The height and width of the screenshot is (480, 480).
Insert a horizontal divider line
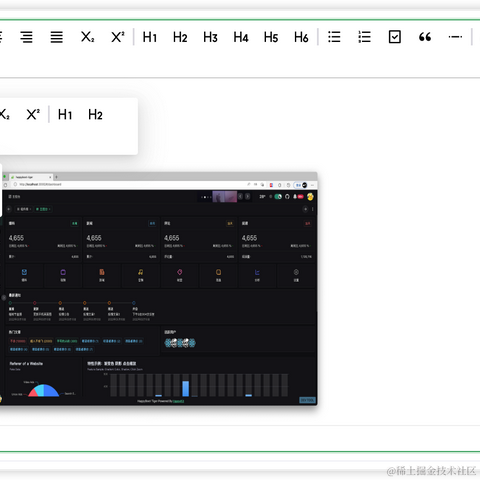tap(455, 37)
